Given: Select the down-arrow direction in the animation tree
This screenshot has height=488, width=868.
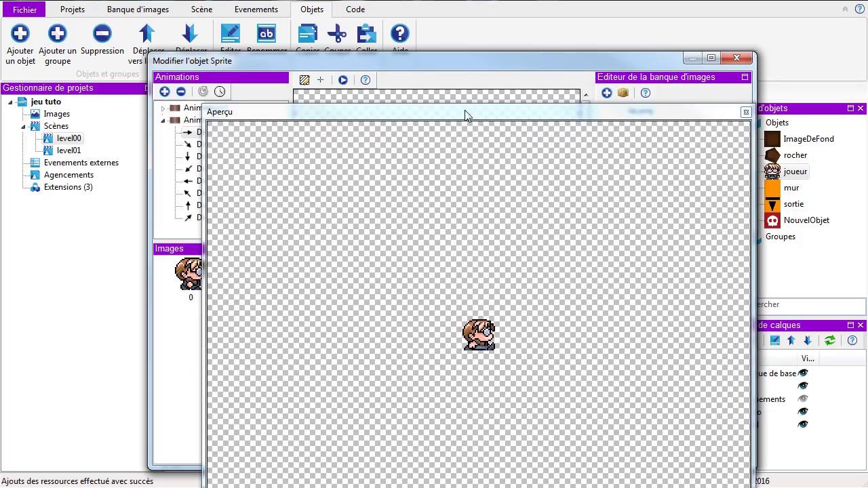Looking at the screenshot, I should 189,157.
